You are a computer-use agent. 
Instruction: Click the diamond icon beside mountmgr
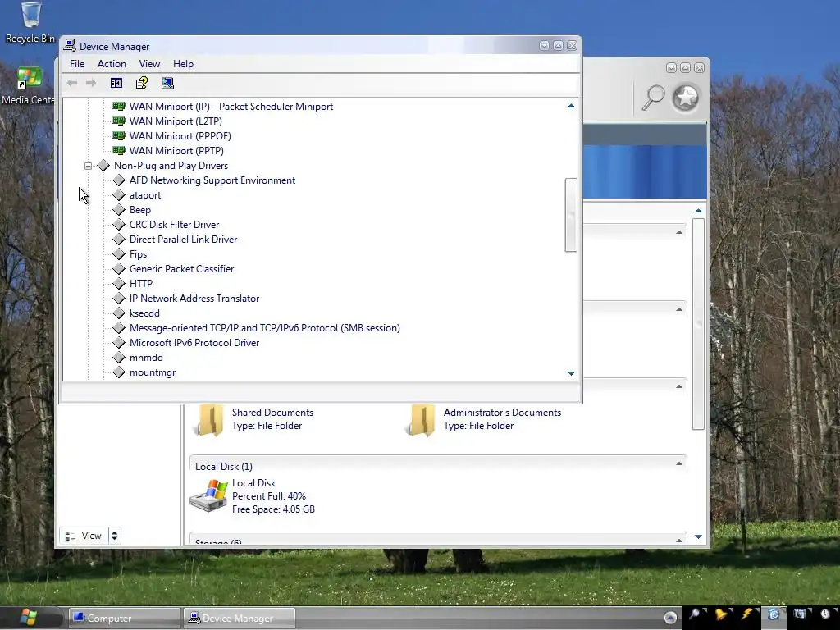(119, 372)
